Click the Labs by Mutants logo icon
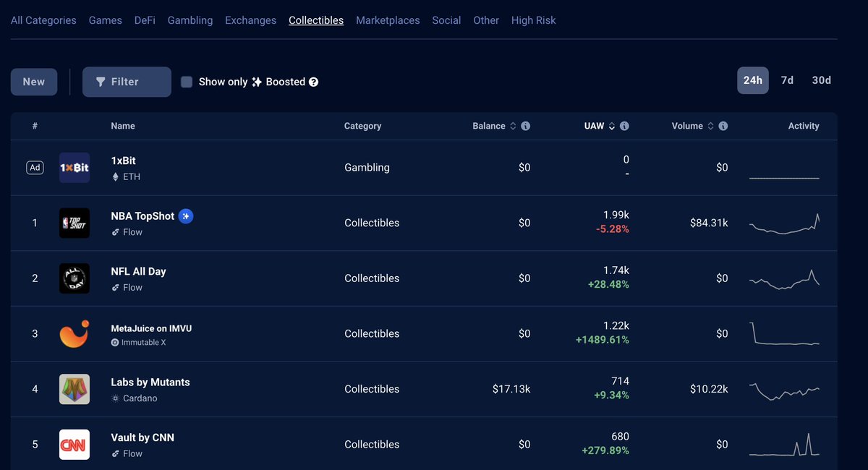The width and height of the screenshot is (868, 470). (75, 389)
